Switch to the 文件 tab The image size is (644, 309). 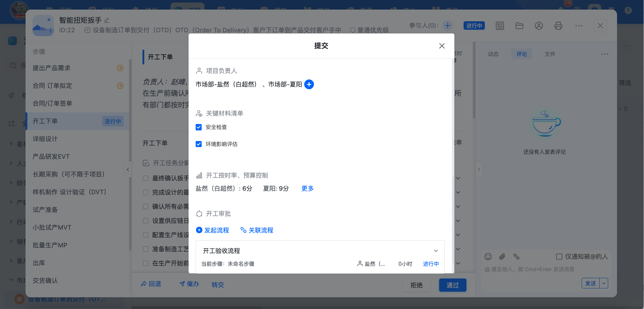tap(550, 54)
